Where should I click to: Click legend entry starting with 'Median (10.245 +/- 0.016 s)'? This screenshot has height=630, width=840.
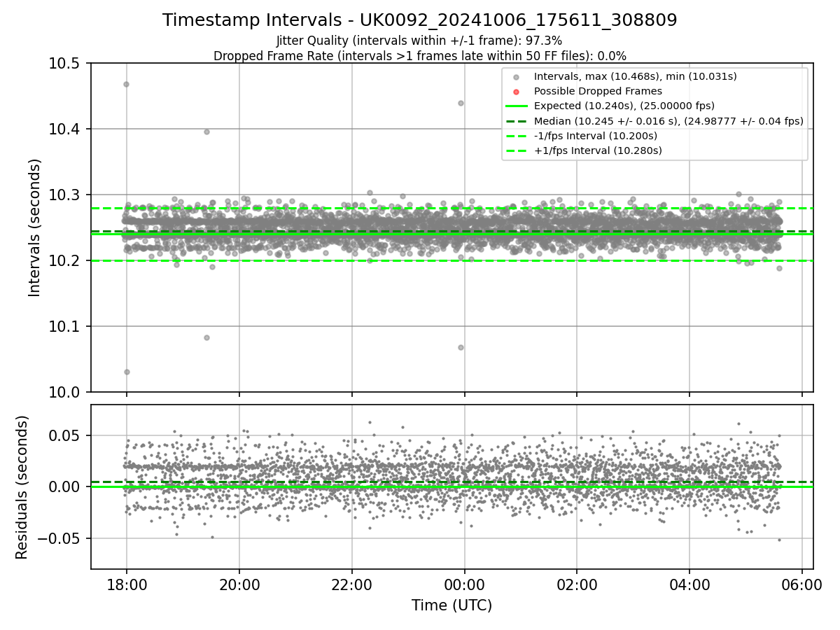(668, 121)
